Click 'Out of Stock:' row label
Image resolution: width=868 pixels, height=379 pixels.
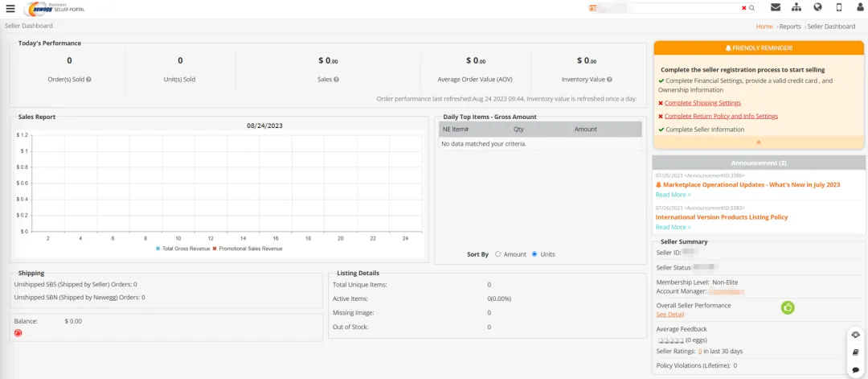350,327
